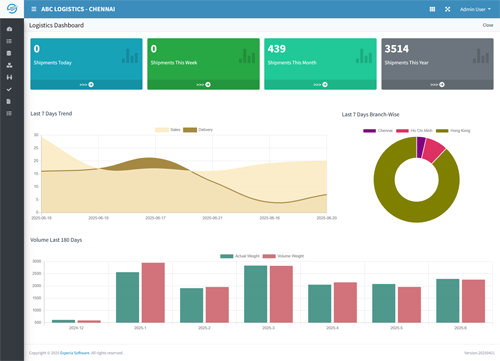The image size is (500, 361).
Task: Click the Last 7 Days Trend heading
Action: click(x=51, y=114)
